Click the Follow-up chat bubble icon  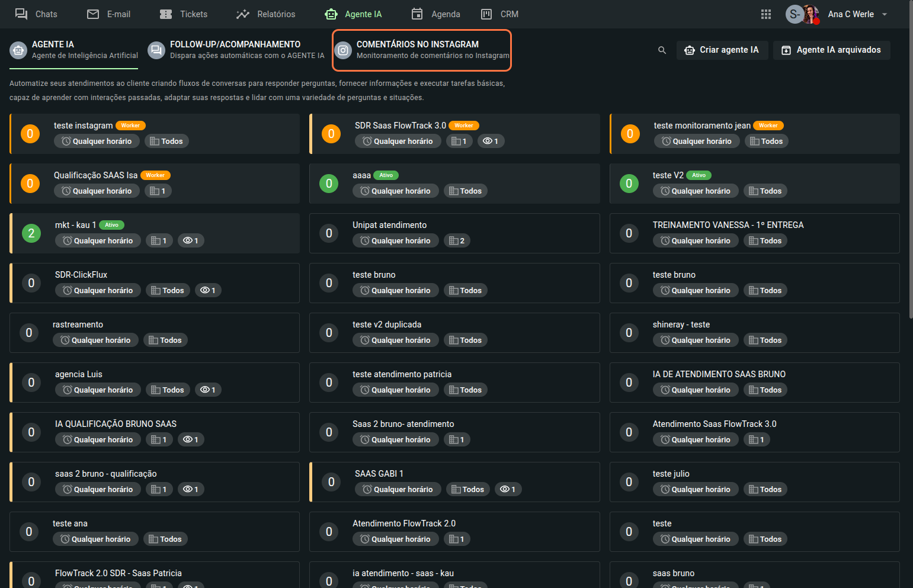tap(156, 50)
